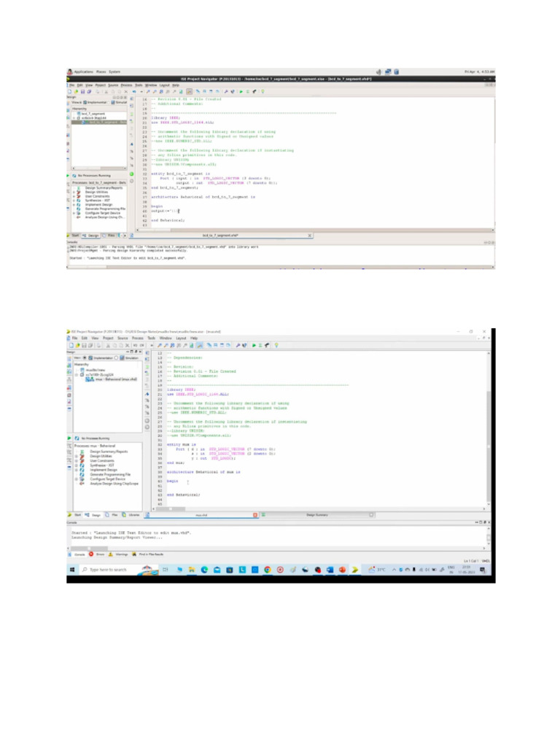Screen dimensions: 560x747
Task: Select Generate Programming File in mux Processes
Action: (x=110, y=474)
